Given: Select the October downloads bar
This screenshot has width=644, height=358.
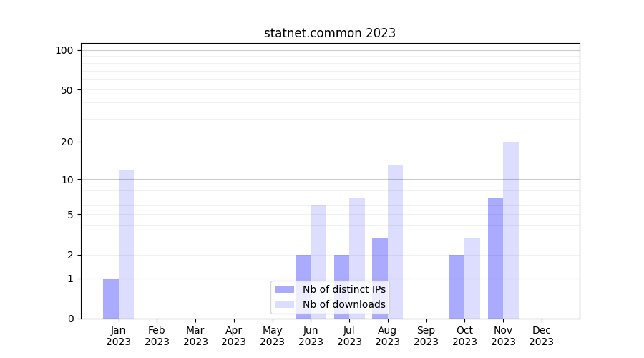Looking at the screenshot, I should [472, 278].
